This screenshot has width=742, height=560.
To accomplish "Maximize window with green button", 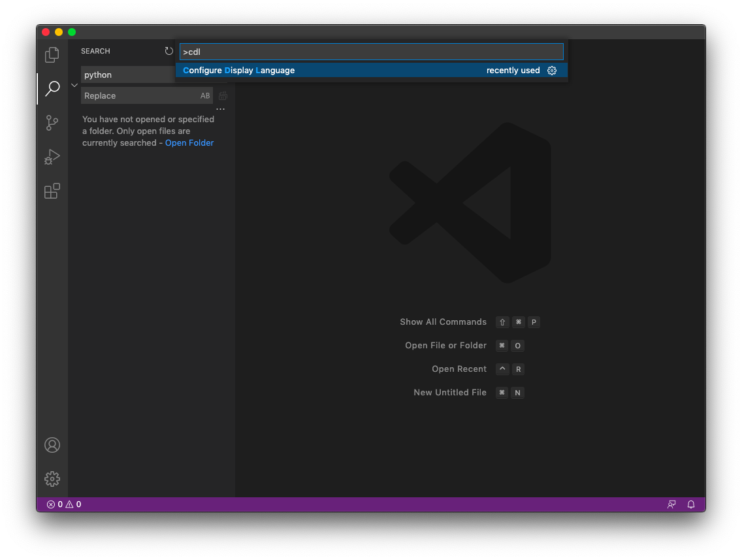I will click(72, 32).
